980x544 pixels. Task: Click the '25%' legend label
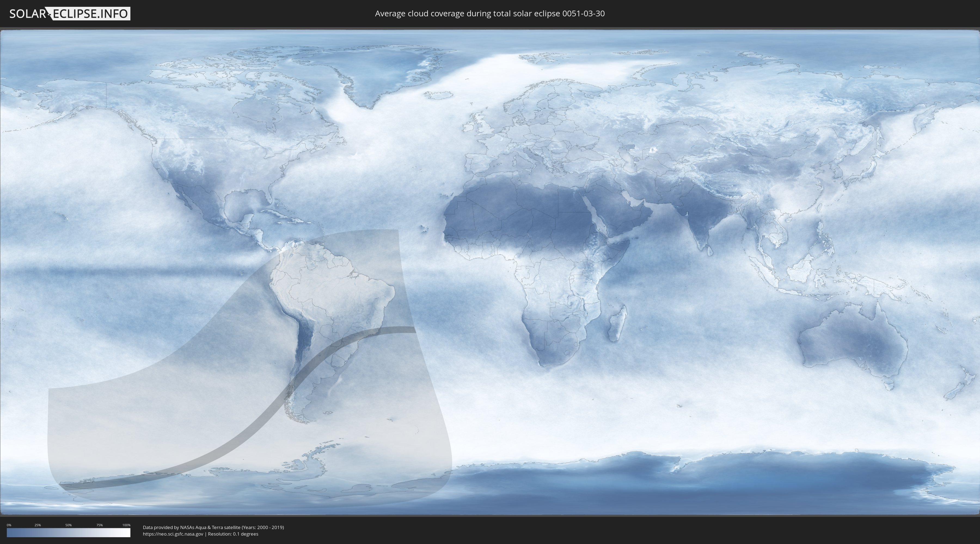pos(38,525)
